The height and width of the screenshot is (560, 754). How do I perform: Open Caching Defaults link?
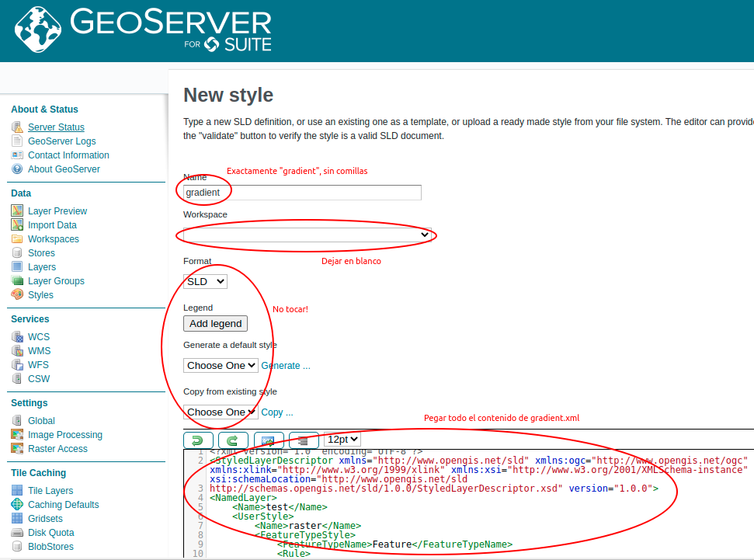(x=64, y=504)
